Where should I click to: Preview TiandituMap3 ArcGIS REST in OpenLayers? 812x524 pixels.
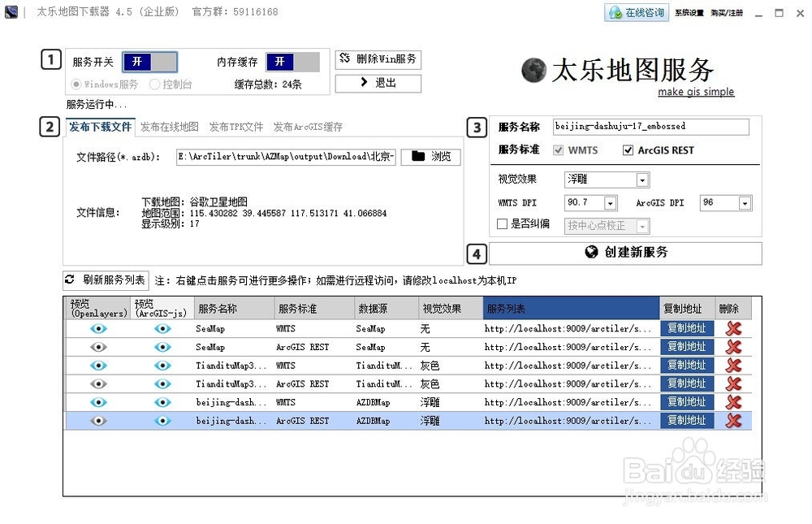[98, 384]
